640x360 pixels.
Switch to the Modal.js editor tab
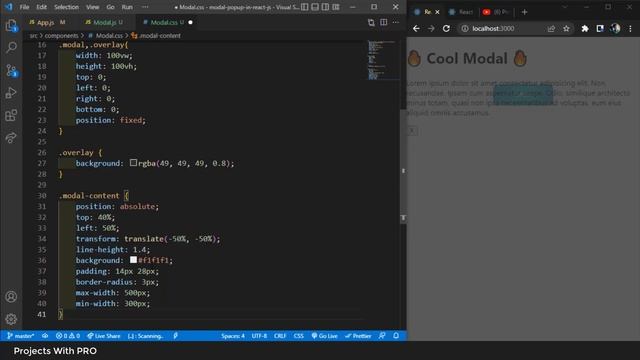(x=104, y=22)
